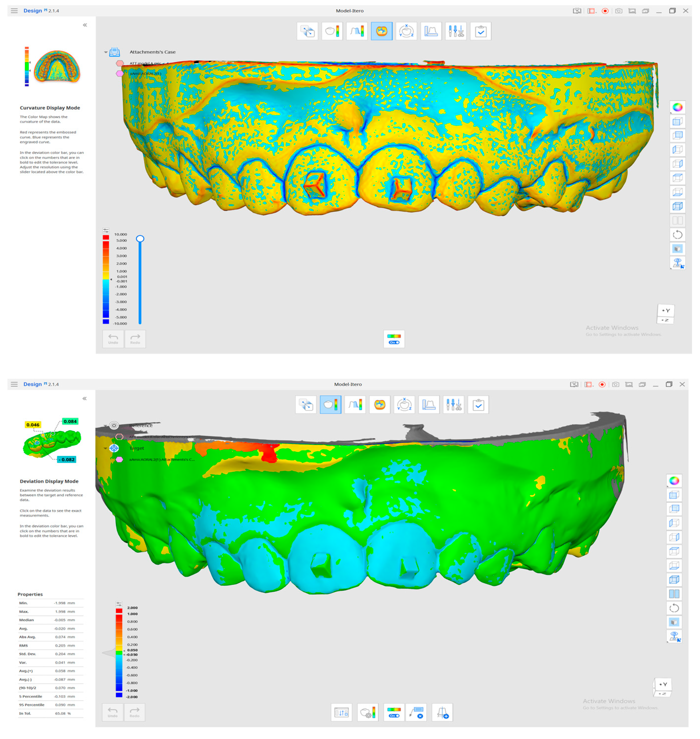The height and width of the screenshot is (739, 700).
Task: Click Undo button in bottom window
Action: 113,712
